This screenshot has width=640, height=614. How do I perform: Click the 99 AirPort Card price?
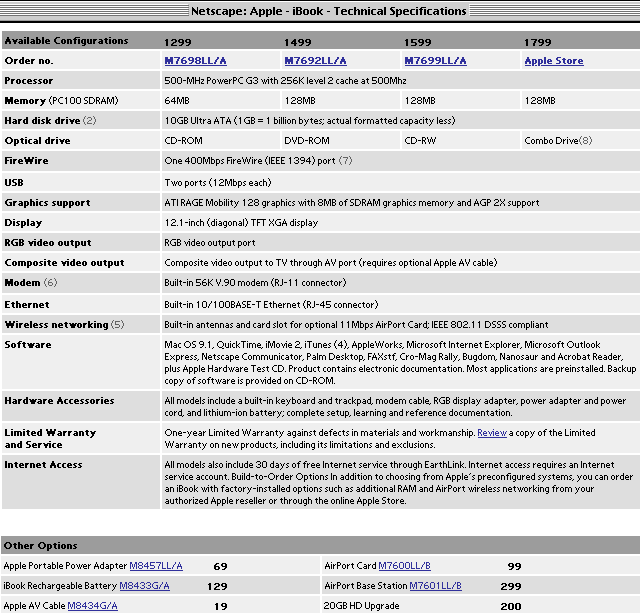pyautogui.click(x=514, y=566)
